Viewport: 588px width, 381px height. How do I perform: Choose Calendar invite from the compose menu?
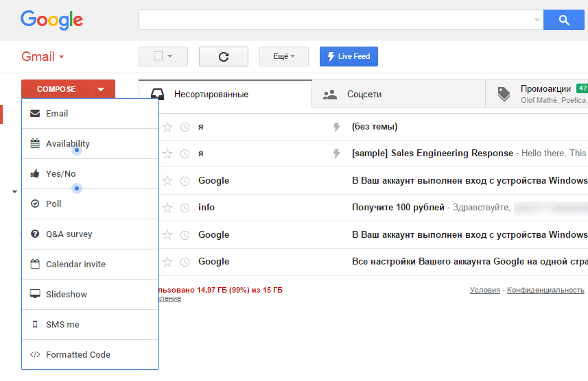pyautogui.click(x=90, y=264)
